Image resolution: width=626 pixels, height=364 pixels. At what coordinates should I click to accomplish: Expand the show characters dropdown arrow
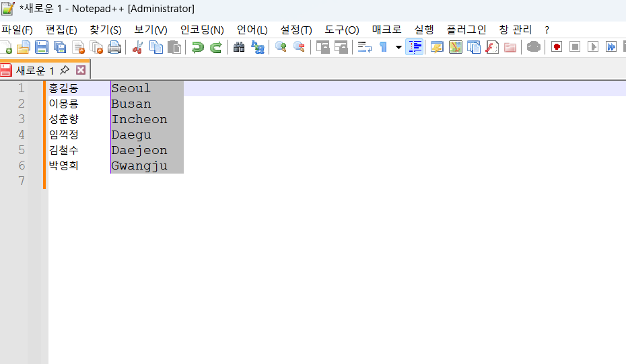(x=398, y=47)
